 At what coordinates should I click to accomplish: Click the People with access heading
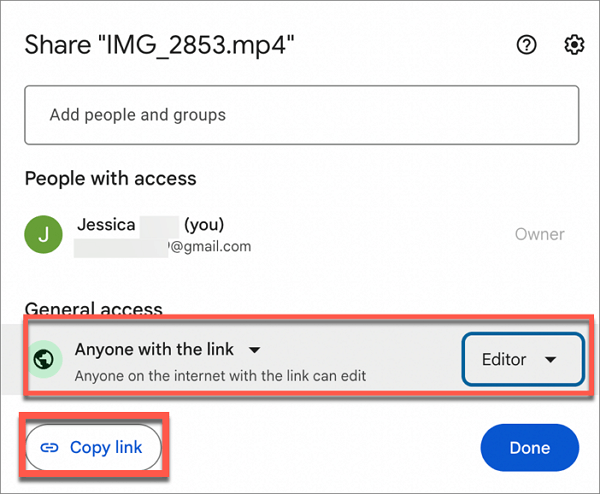[x=110, y=179]
